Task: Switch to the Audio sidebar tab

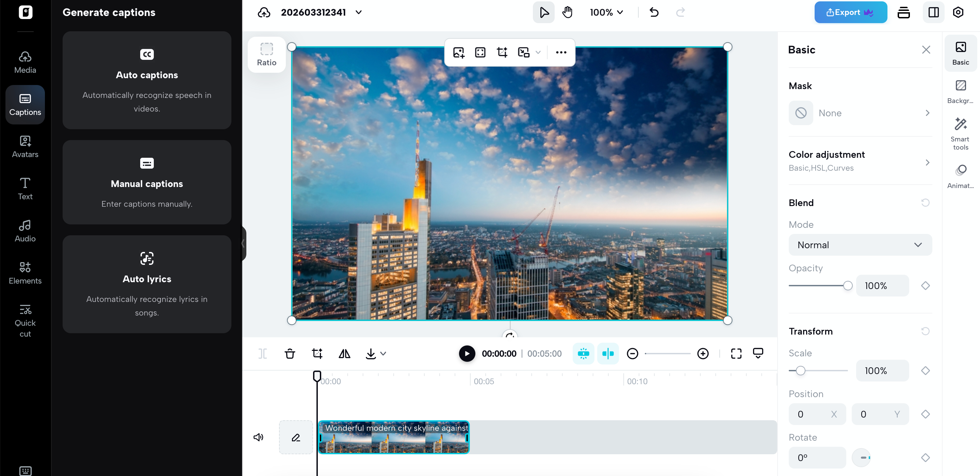Action: tap(25, 231)
